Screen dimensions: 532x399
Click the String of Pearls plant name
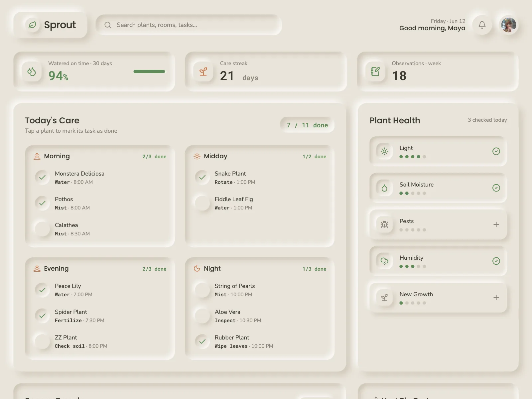(235, 286)
